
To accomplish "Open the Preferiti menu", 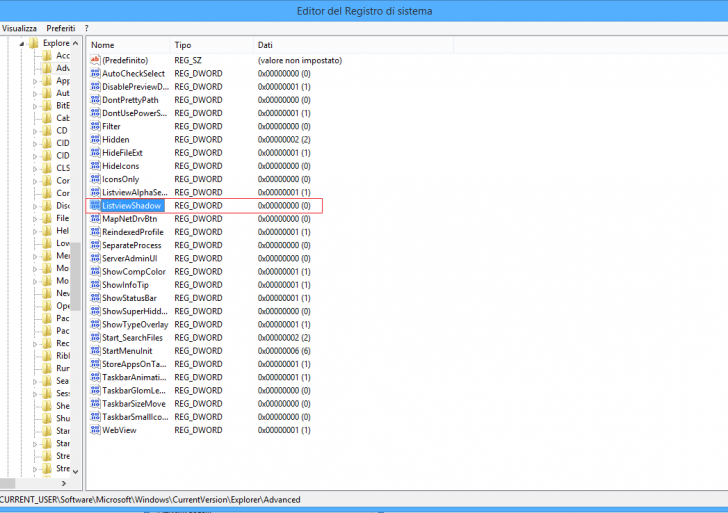I will tap(60, 28).
